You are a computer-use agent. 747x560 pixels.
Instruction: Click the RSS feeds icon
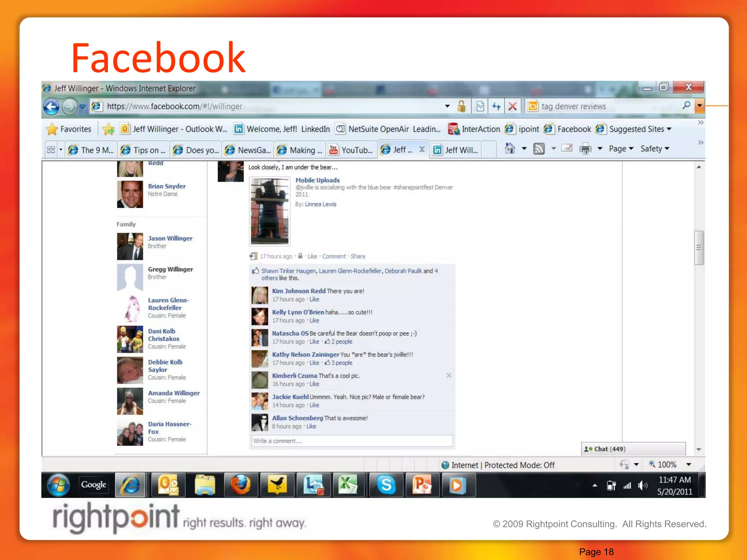point(539,149)
